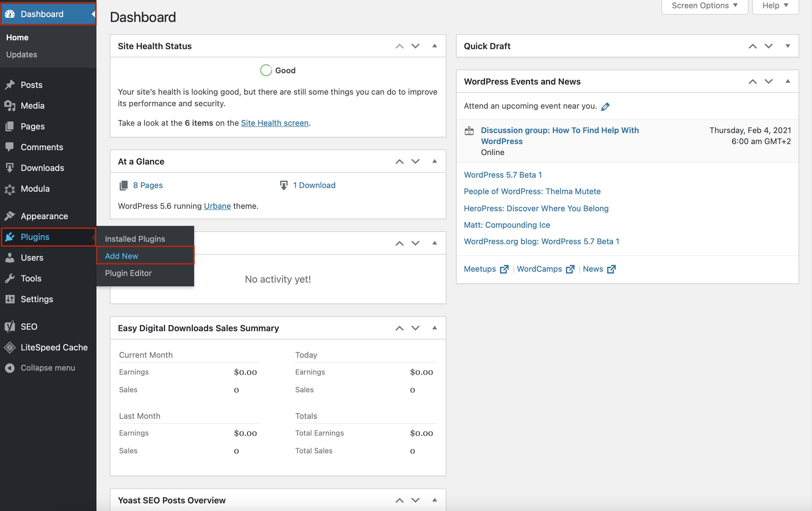Move Easy Digital Downloads Sales Summary panel up
The image size is (812, 511).
coord(400,328)
